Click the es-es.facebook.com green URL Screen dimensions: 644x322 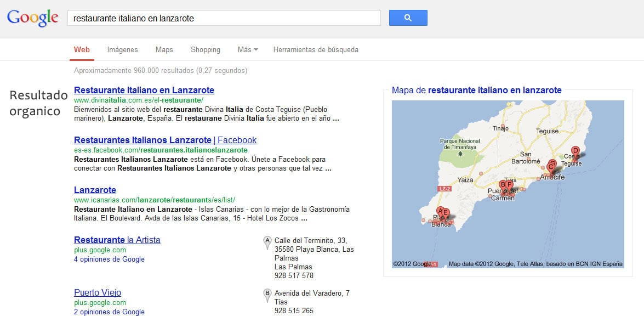161,150
